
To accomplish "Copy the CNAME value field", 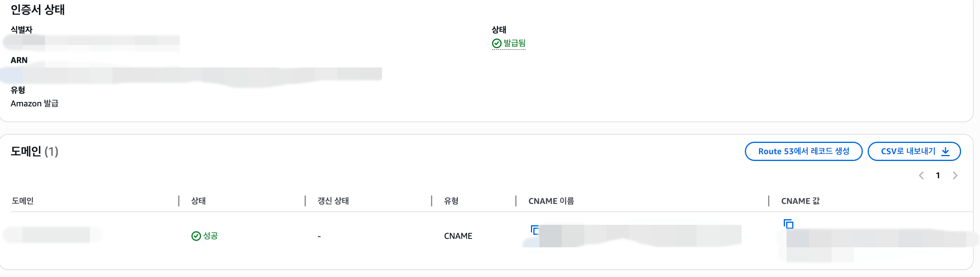I will pyautogui.click(x=789, y=224).
